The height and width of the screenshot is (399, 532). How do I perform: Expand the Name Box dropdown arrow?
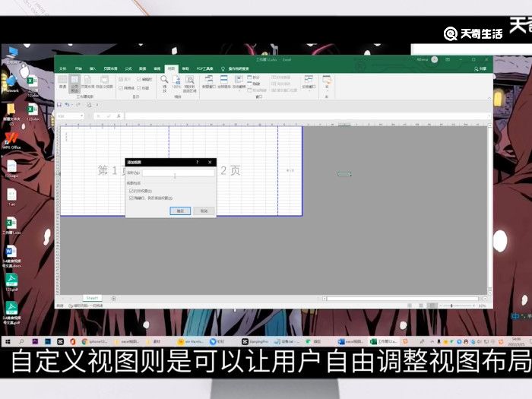coord(82,116)
